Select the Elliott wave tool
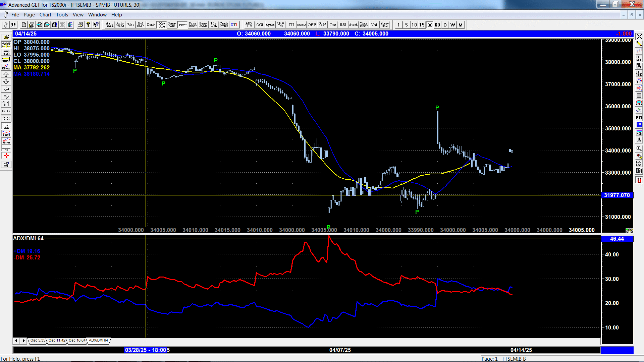The width and height of the screenshot is (644, 362). 6,67
